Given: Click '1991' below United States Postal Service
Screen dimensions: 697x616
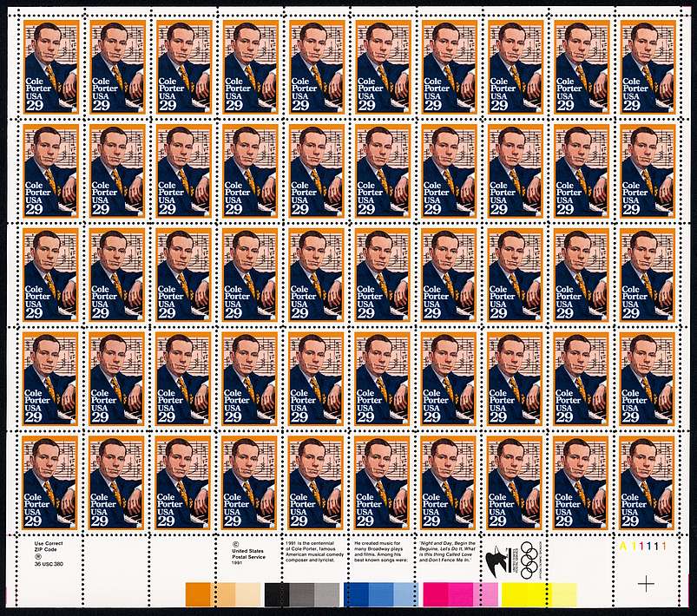Looking at the screenshot, I should tap(237, 562).
